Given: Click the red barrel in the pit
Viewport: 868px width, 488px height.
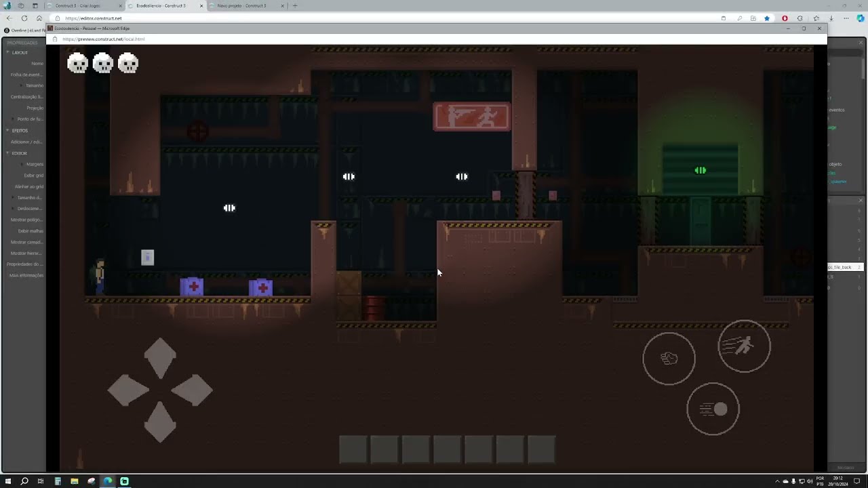Looking at the screenshot, I should [x=374, y=308].
